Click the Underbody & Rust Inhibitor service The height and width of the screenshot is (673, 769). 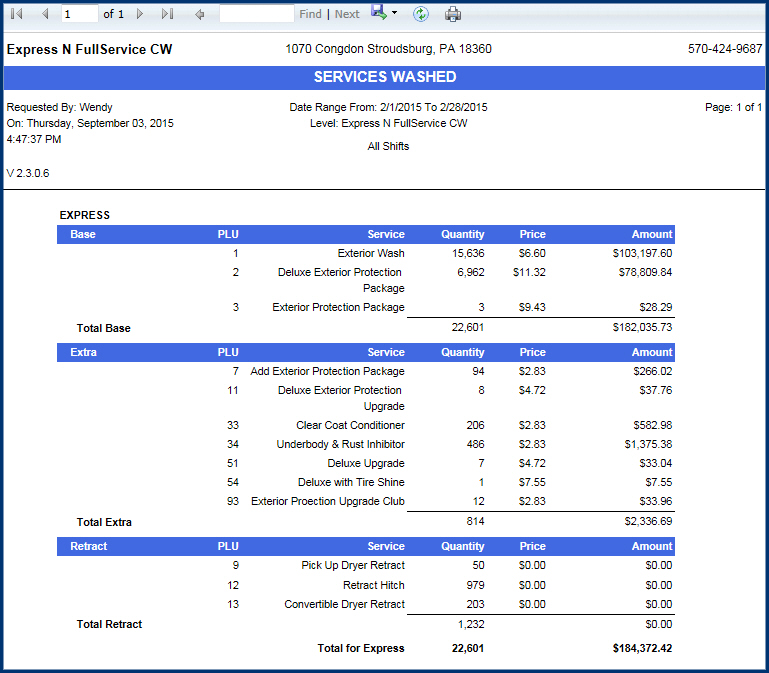[340, 444]
